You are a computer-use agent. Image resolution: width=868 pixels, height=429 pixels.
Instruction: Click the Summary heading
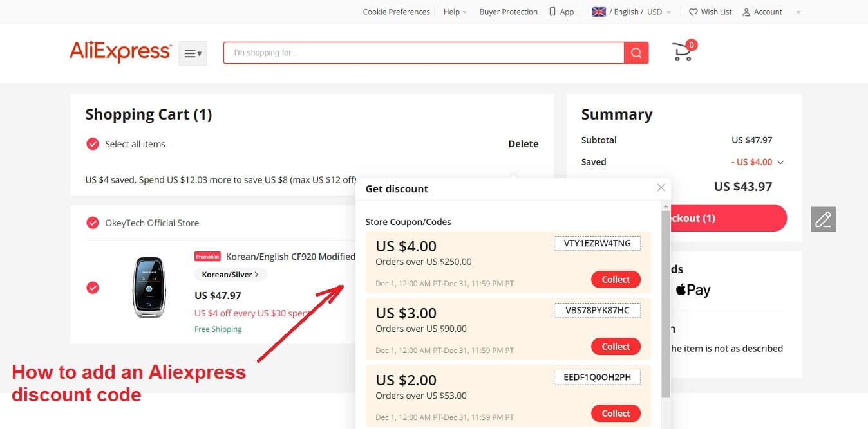(617, 114)
